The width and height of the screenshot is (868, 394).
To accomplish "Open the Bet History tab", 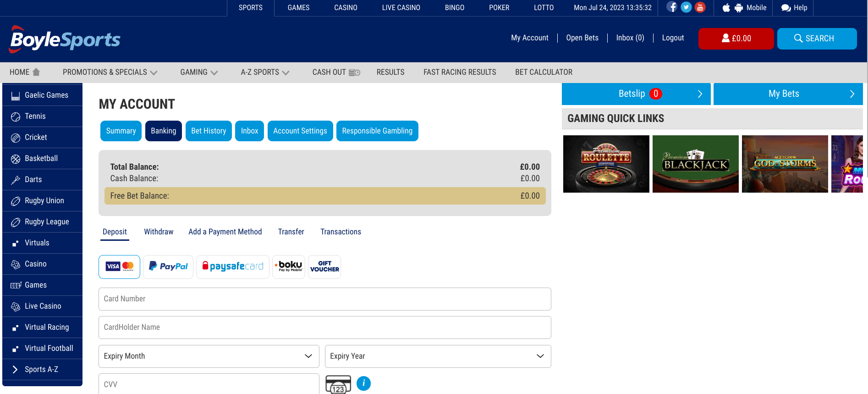I will 209,131.
